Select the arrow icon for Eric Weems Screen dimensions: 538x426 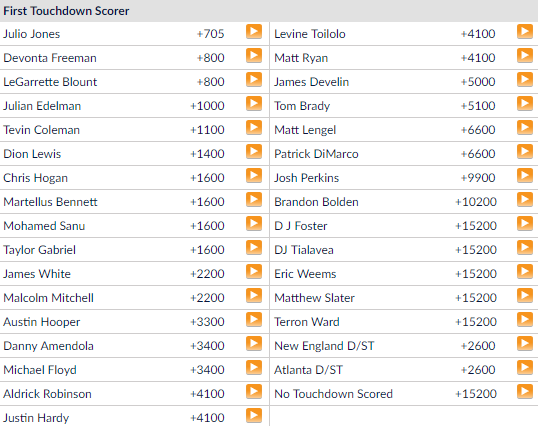[525, 272]
